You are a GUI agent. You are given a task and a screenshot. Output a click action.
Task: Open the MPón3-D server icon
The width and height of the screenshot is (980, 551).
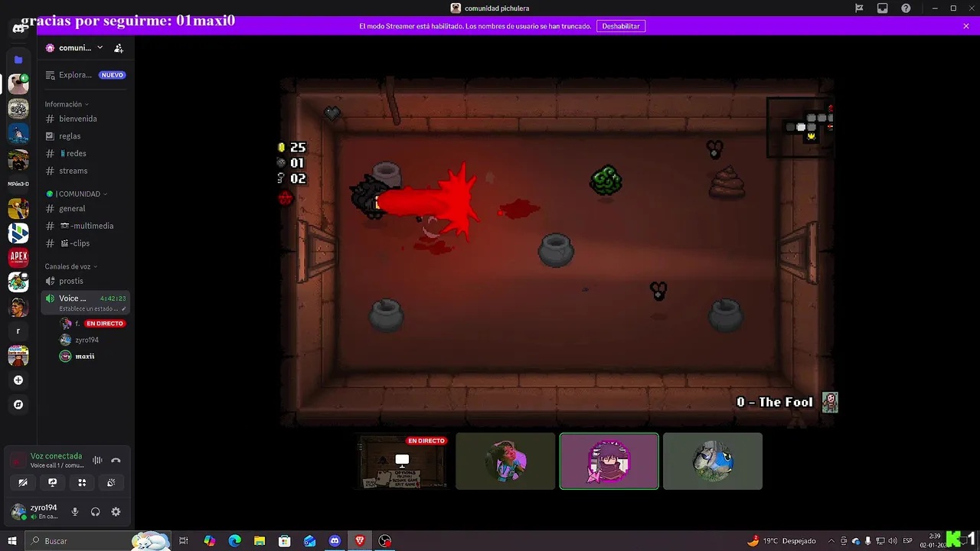tap(18, 184)
